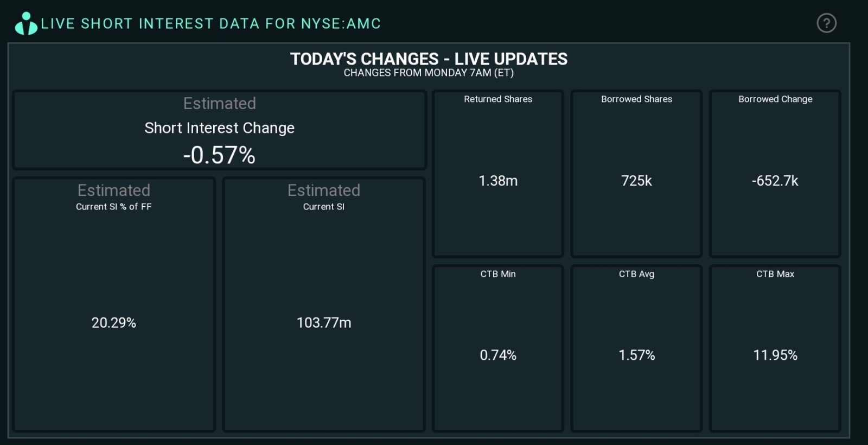This screenshot has width=868, height=445.
Task: Open the CTB Min tile showing 0.74%
Action: click(x=497, y=347)
